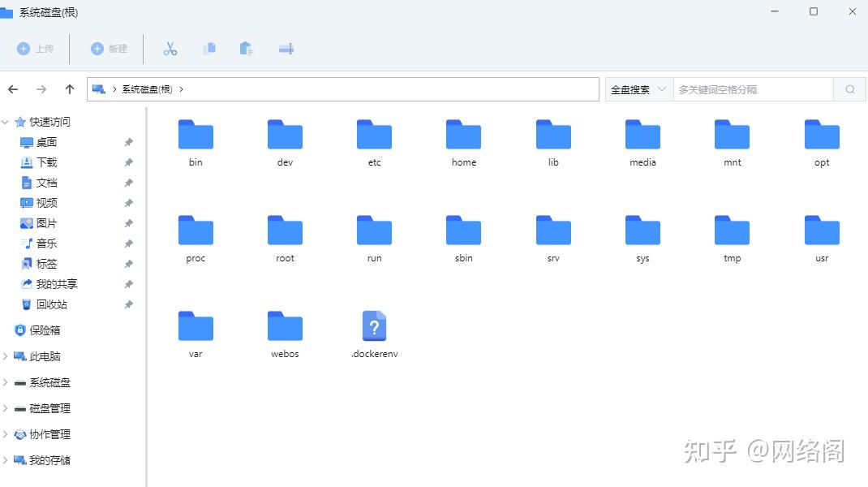Unpin 音乐 from Quick Access
This screenshot has width=868, height=487.
(x=127, y=243)
